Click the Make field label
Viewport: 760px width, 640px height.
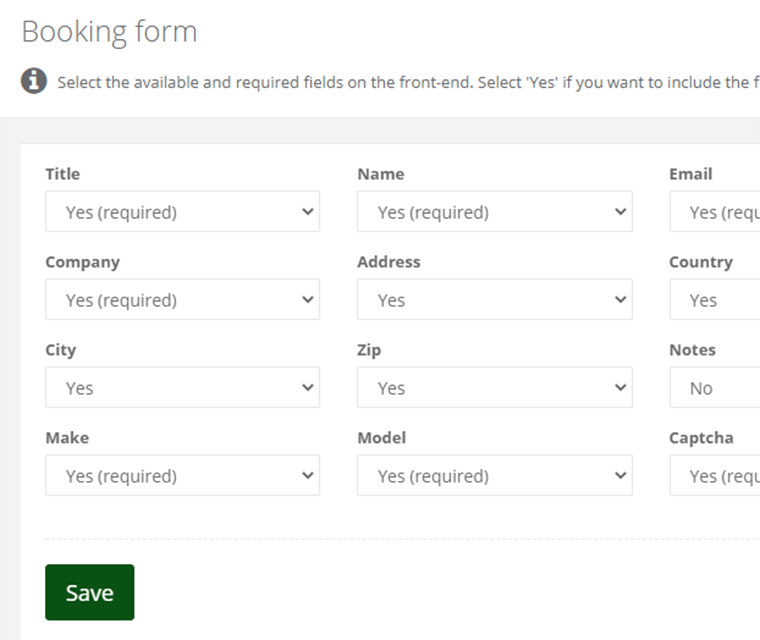pos(67,438)
